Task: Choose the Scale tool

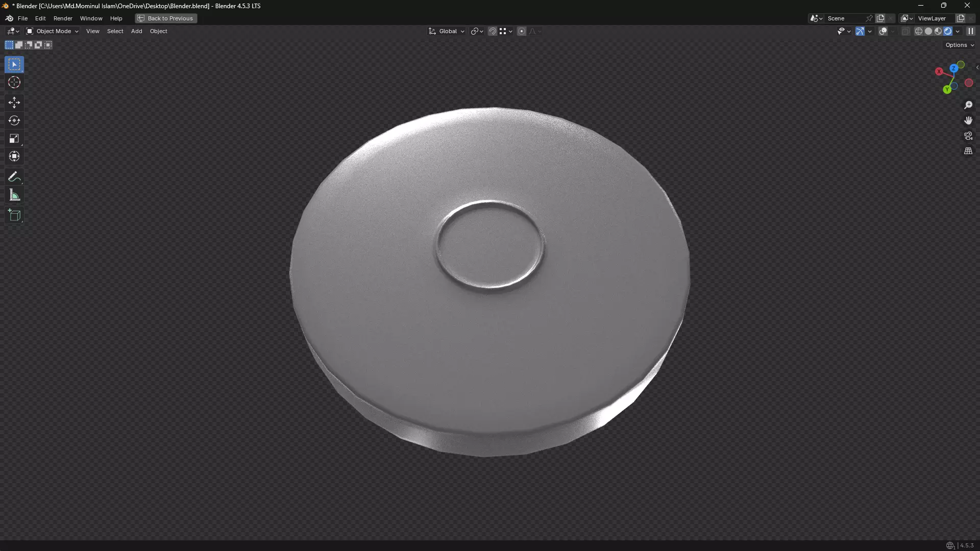Action: (14, 139)
